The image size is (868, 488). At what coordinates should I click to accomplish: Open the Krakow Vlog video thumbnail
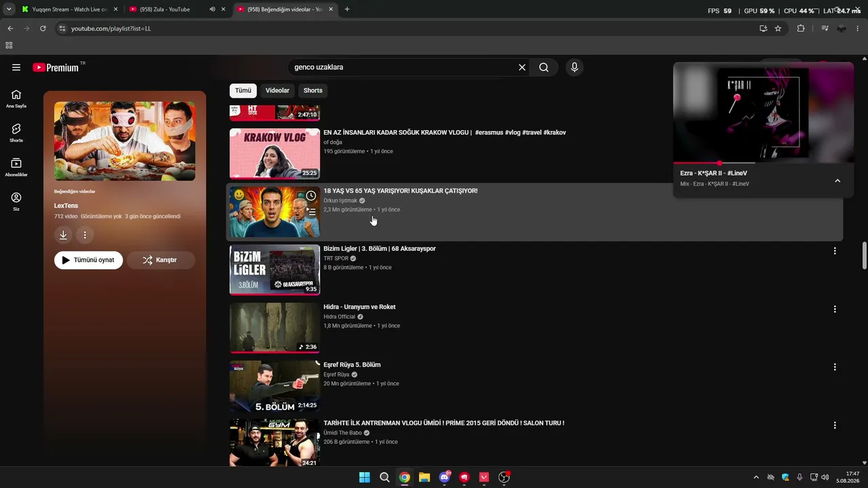pos(275,153)
